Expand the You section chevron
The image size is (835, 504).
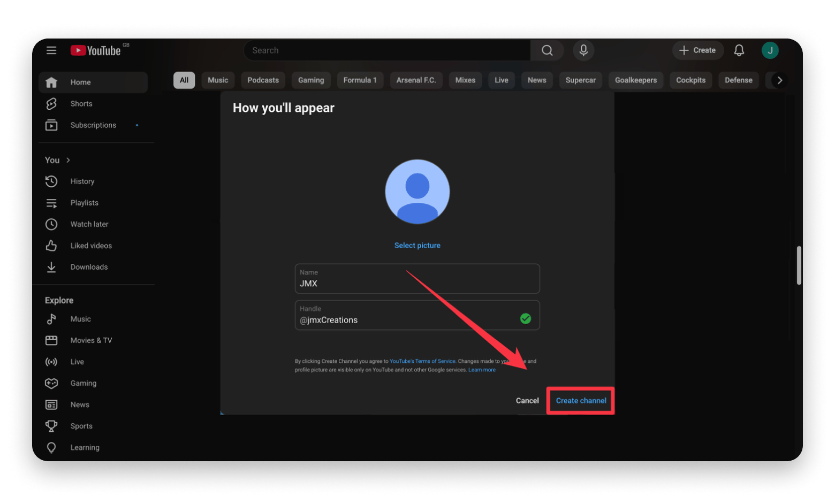(x=68, y=160)
